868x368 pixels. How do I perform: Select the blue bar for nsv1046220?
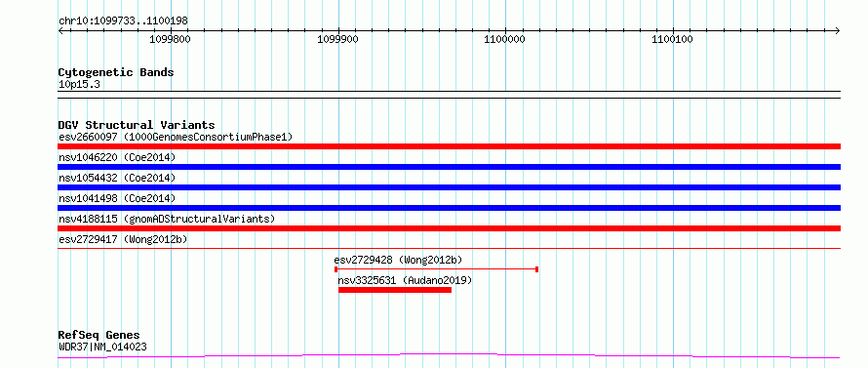(450, 167)
